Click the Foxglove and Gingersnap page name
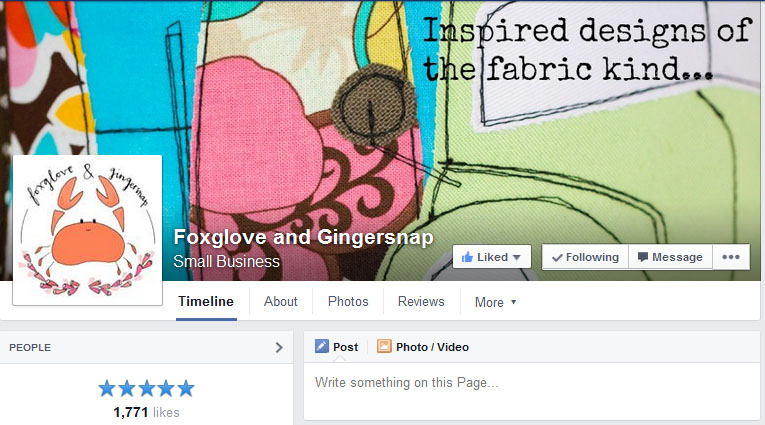 303,237
